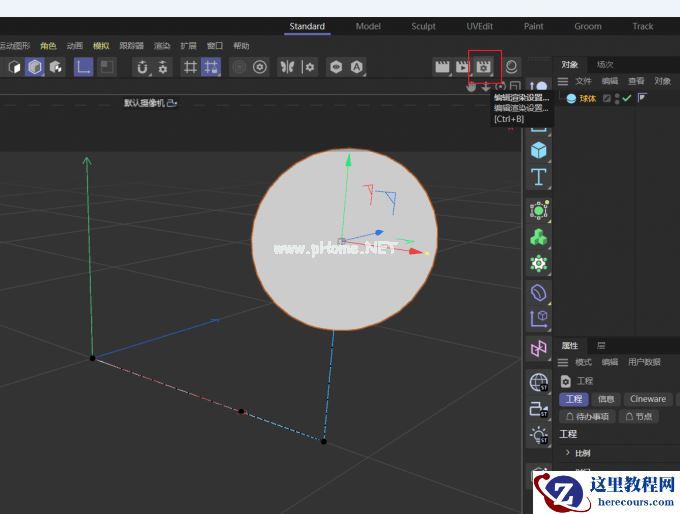This screenshot has height=514, width=680.
Task: Toggle the 球体 green checkmark enable
Action: click(627, 98)
